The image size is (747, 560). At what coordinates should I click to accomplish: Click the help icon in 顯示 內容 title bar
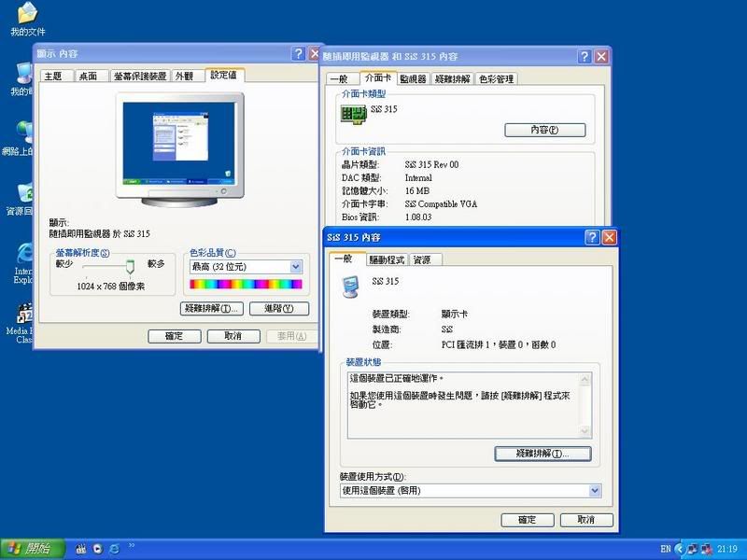pos(298,54)
